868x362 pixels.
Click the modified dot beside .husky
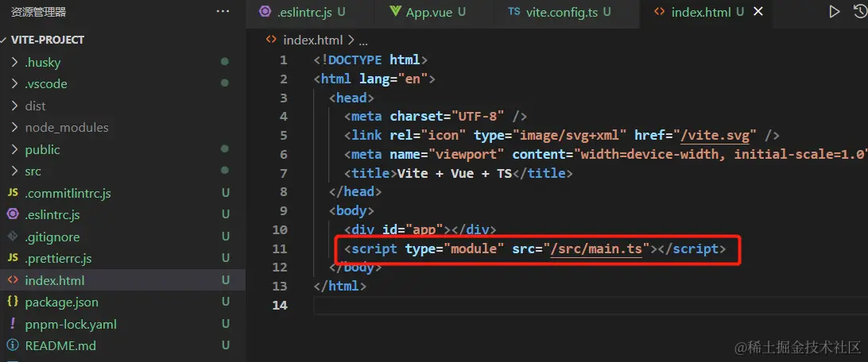pyautogui.click(x=225, y=62)
